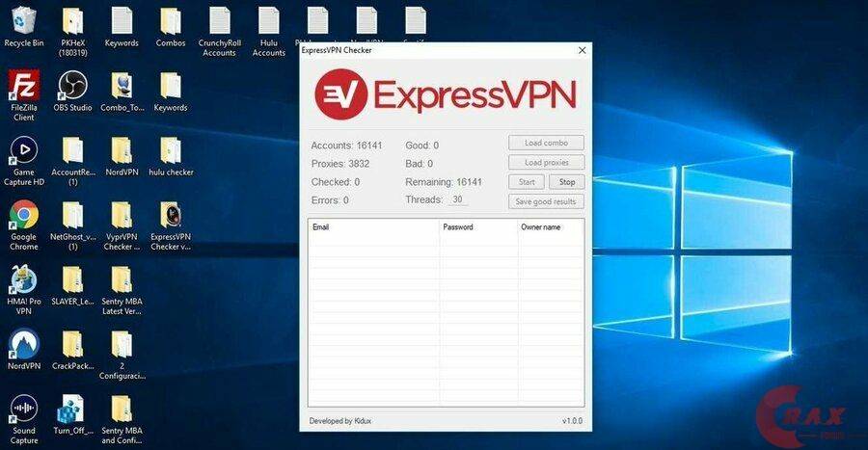Launch the Sound Capture shortcut
The image size is (868, 450).
(24, 419)
